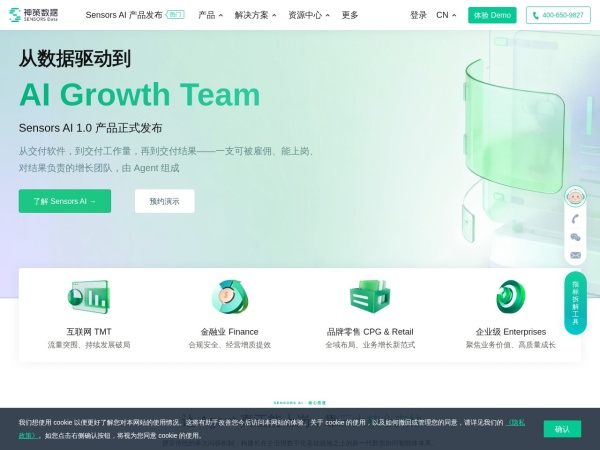Expand the 产品 dropdown menu

click(210, 15)
